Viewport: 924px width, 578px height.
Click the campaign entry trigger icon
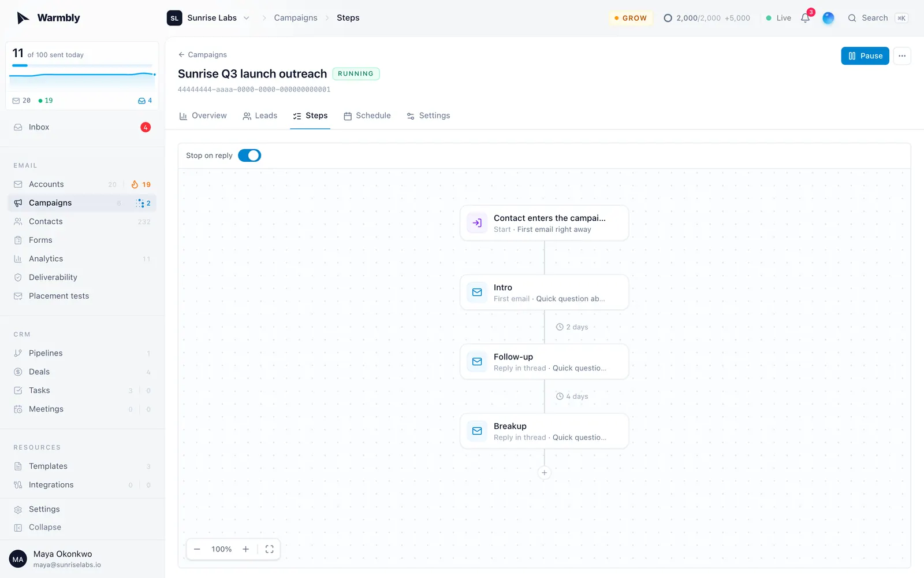[x=477, y=223]
